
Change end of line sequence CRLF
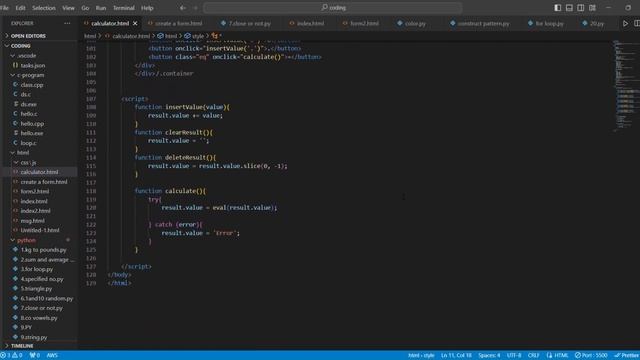pos(533,356)
